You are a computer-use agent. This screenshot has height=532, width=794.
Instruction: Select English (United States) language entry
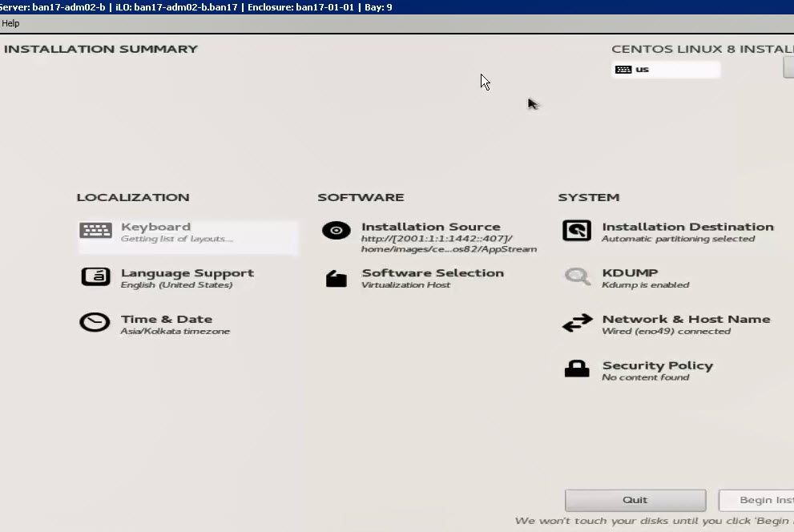pos(176,283)
